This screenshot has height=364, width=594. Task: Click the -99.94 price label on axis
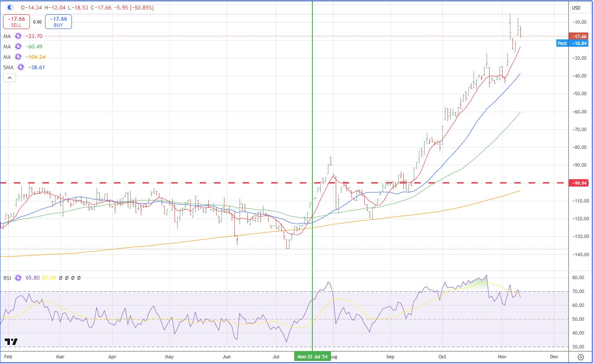click(x=579, y=183)
